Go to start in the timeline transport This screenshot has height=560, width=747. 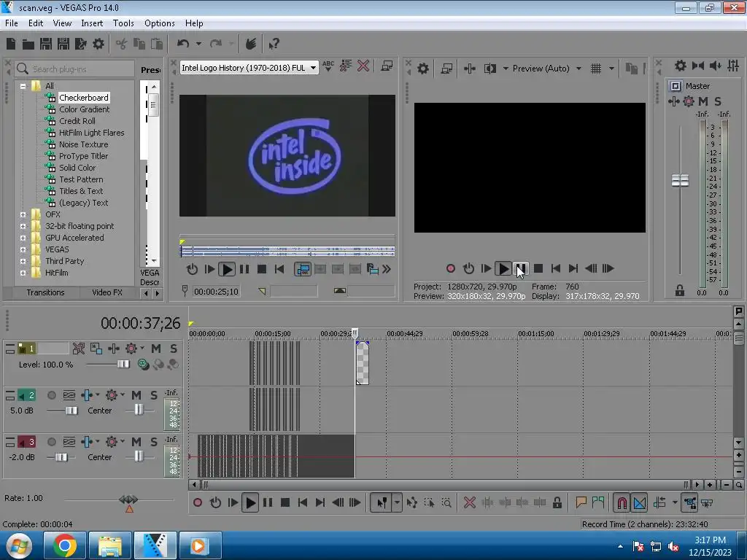tap(303, 502)
